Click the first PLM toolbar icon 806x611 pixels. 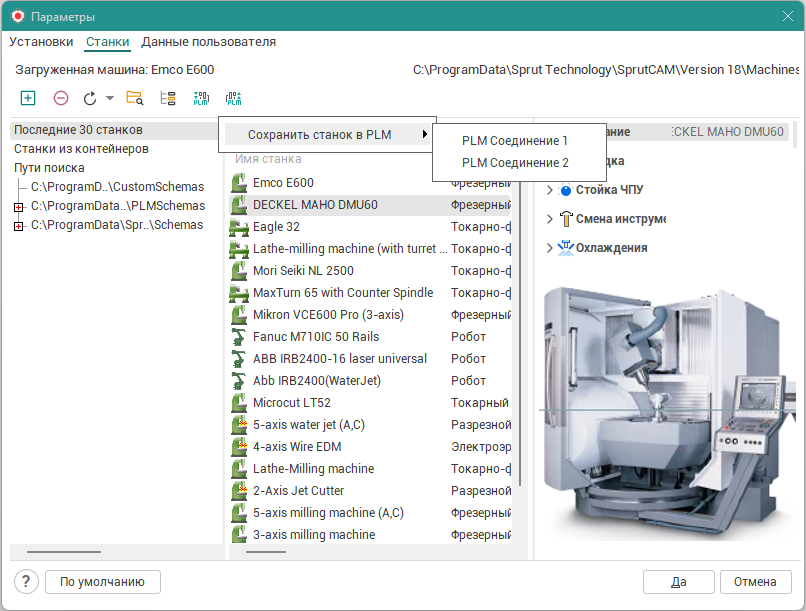pos(201,98)
